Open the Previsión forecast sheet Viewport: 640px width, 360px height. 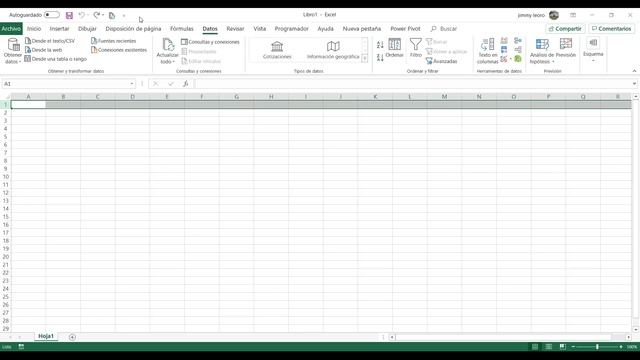click(x=566, y=48)
